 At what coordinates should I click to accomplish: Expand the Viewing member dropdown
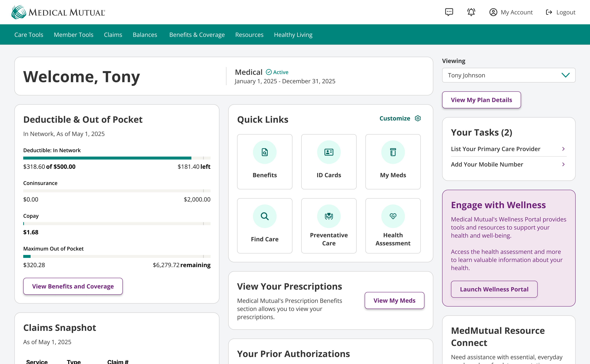tap(508, 75)
